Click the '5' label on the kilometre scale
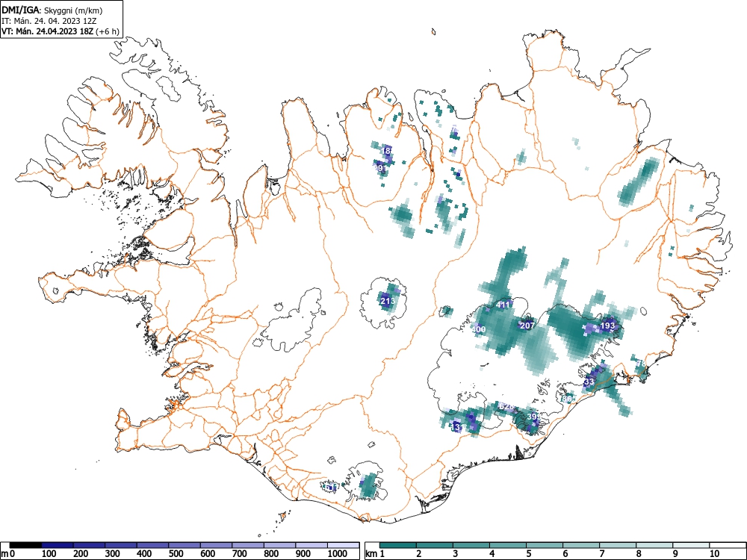Screen dimensions: 747x560 coord(529,554)
